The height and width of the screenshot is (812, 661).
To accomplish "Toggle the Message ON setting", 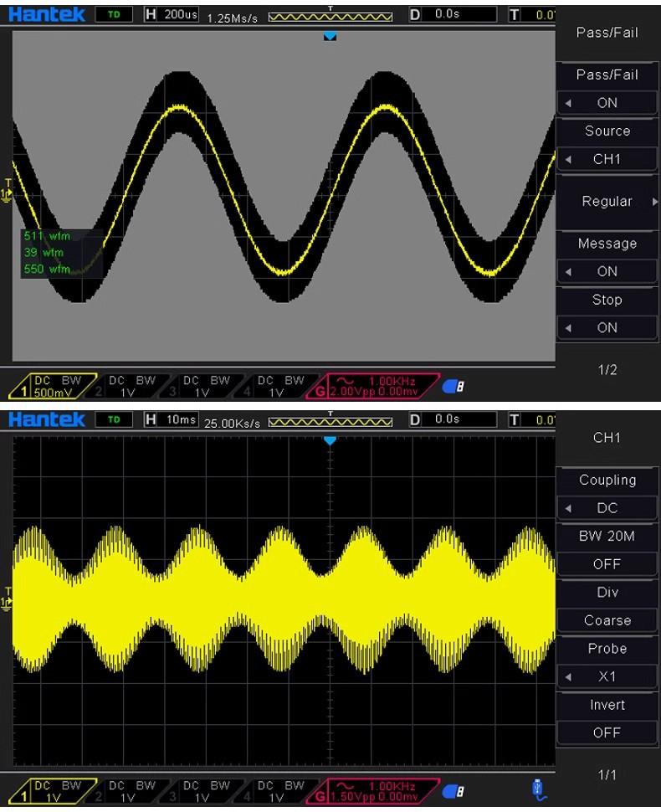I will (x=607, y=271).
